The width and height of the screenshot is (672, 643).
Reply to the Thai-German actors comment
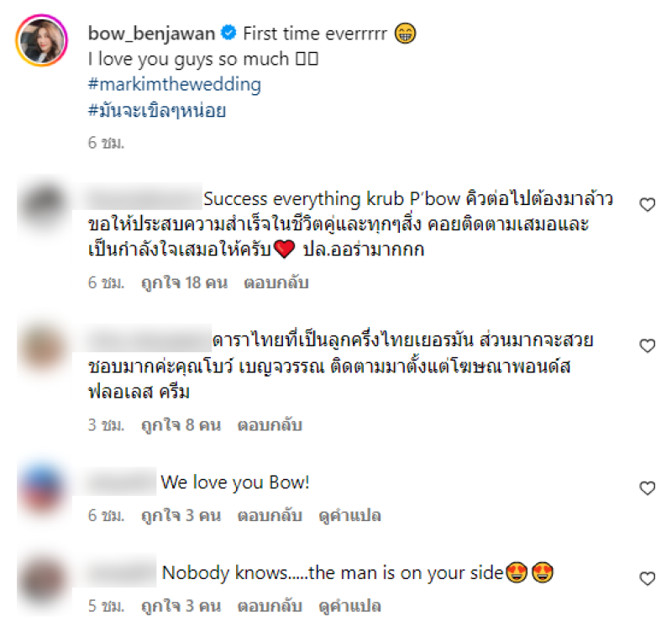tap(270, 425)
